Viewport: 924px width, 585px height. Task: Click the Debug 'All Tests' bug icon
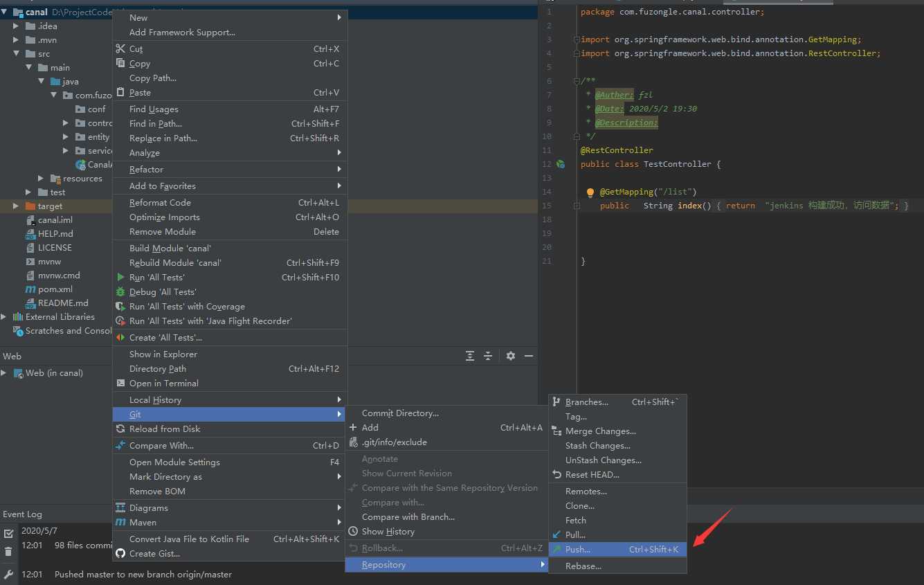point(120,291)
